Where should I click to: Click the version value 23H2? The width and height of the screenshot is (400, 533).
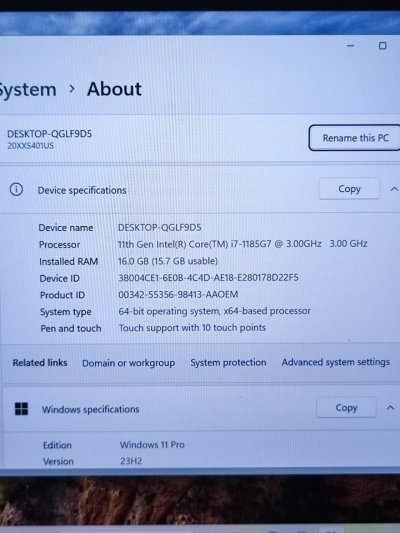(x=131, y=461)
